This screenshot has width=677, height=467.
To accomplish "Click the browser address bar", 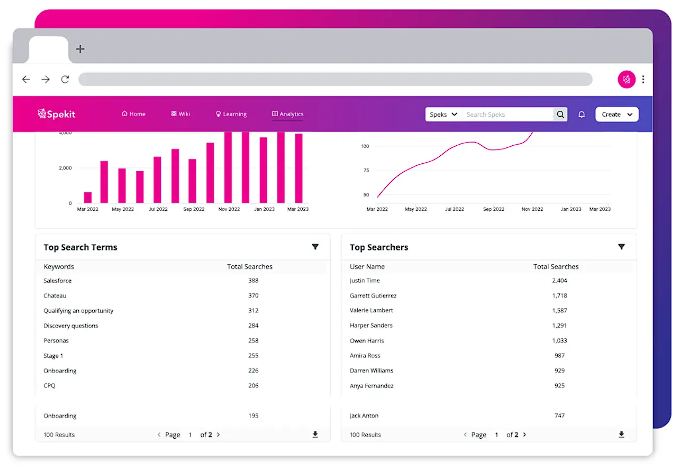I will [335, 79].
